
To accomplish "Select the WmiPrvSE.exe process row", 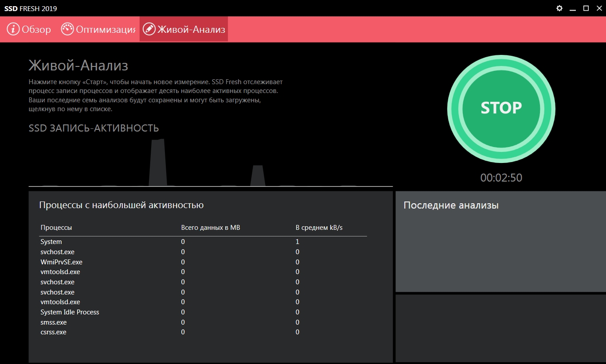I will (x=61, y=262).
